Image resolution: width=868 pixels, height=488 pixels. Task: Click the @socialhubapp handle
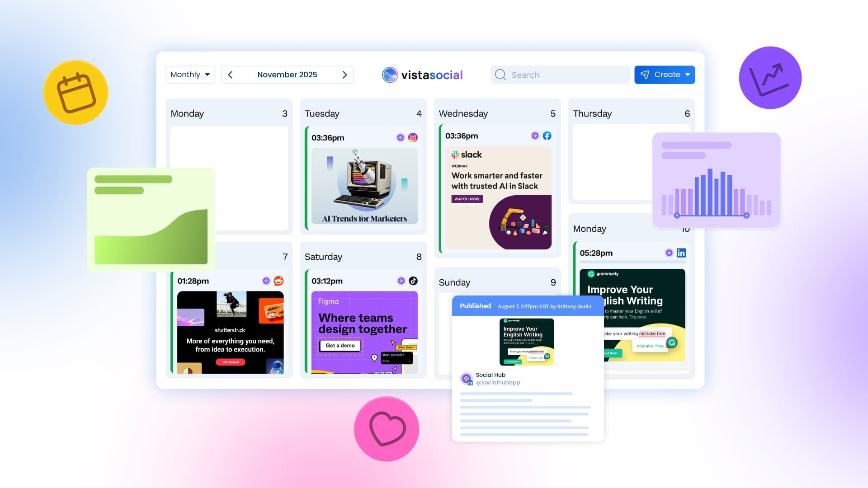[498, 382]
